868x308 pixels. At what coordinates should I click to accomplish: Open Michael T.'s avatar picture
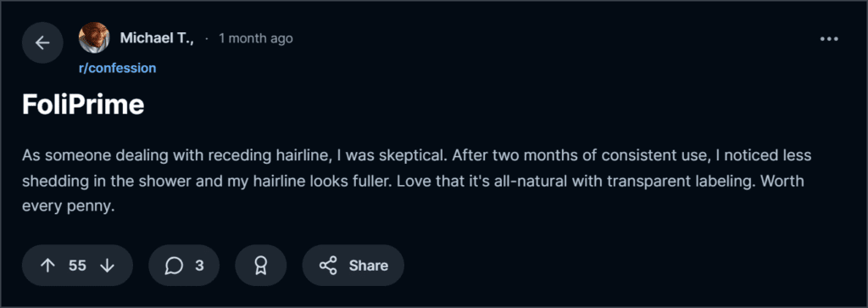pos(94,37)
